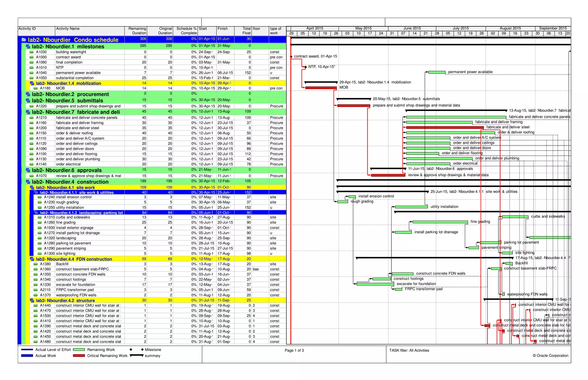Click the WBS icon beside lab2- Nbourdier.1 milestones
This screenshot has width=588, height=380.
[x=28, y=46]
